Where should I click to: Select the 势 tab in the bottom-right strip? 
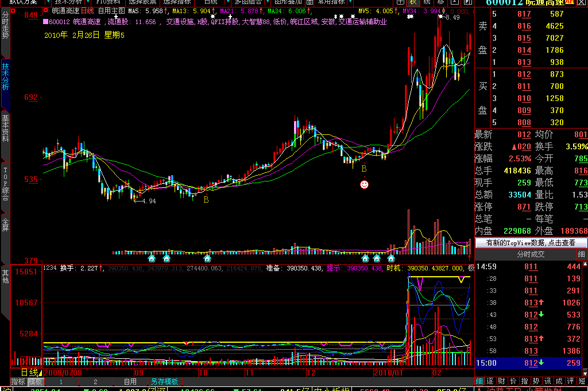coord(536,381)
